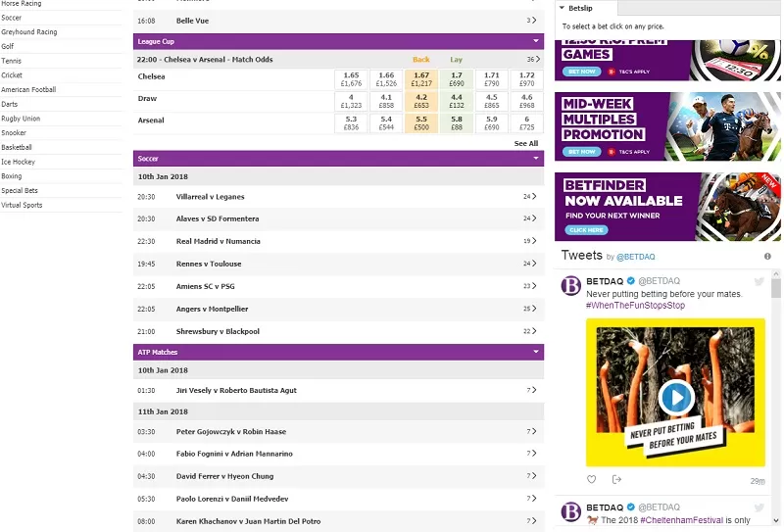Open Fognini v Mannarino markets arrow
The height and width of the screenshot is (532, 784).
[534, 453]
